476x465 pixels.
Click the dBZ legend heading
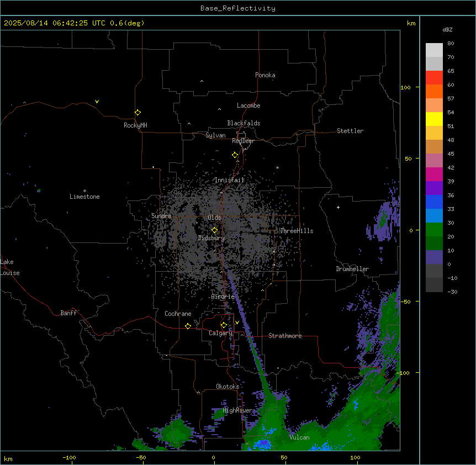click(x=447, y=30)
